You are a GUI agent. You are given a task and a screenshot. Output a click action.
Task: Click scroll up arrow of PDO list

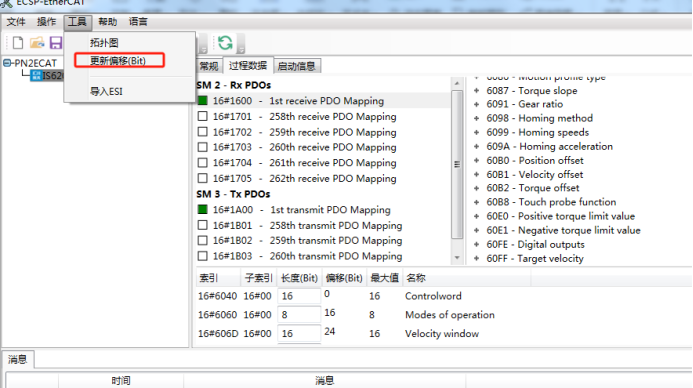click(x=457, y=83)
